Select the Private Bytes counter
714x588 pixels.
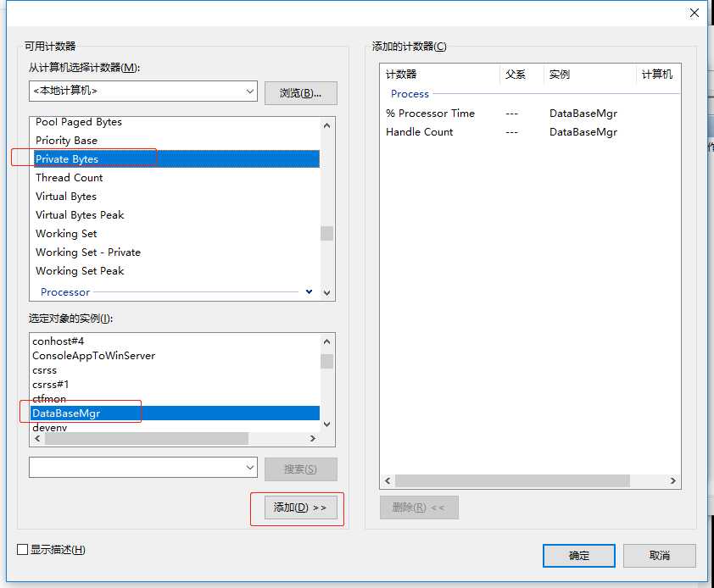176,158
